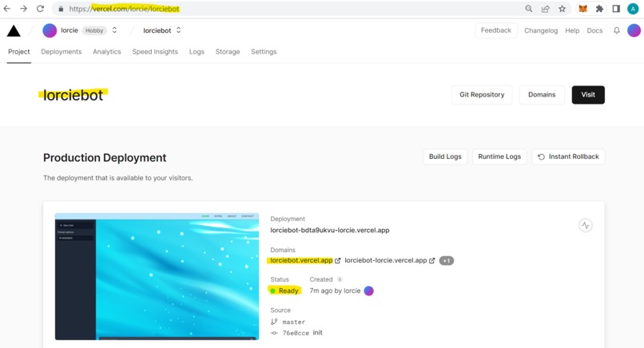The image size is (644, 348).
Task: Click the Domains button
Action: click(542, 95)
